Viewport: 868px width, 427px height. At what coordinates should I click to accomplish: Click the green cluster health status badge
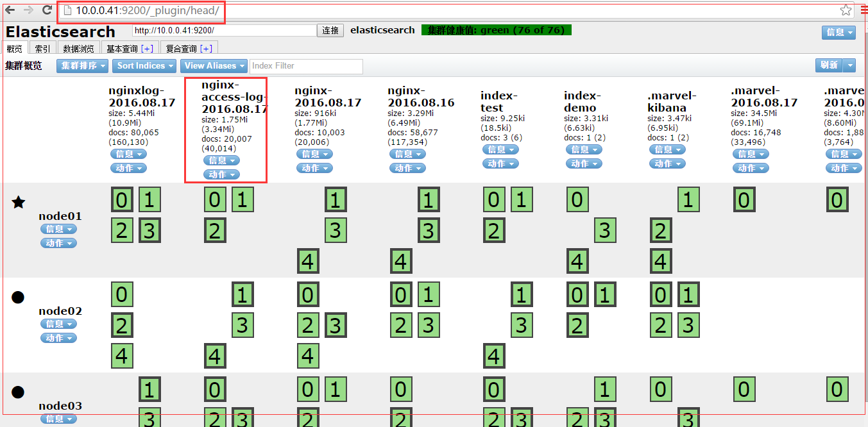(497, 30)
